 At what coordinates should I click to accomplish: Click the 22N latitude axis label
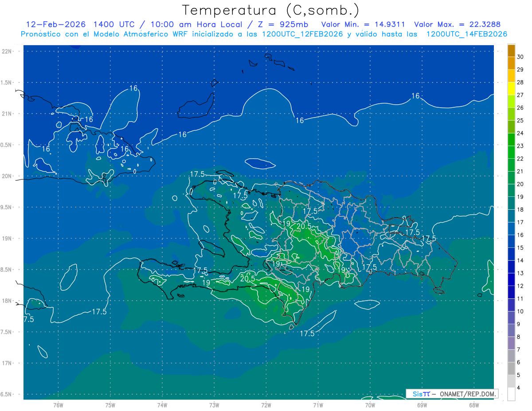point(8,51)
